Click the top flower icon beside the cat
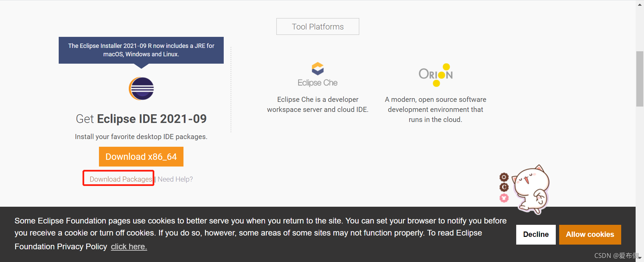644x262 pixels. 504,177
